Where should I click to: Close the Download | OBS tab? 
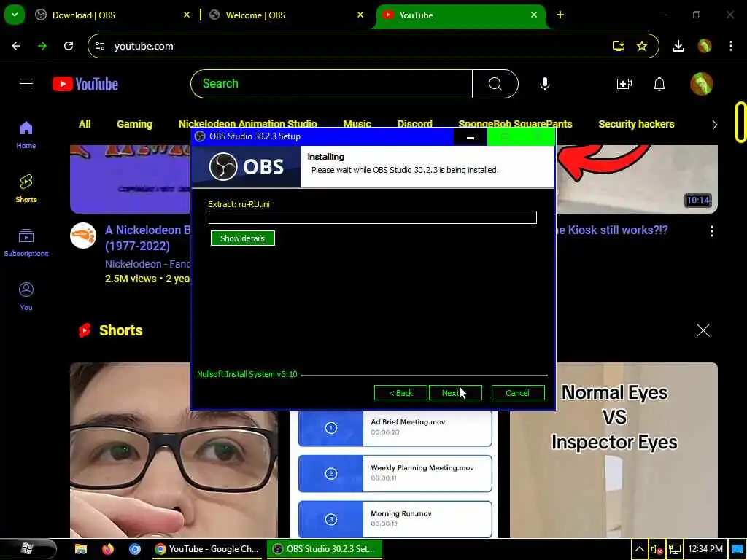[x=187, y=15]
